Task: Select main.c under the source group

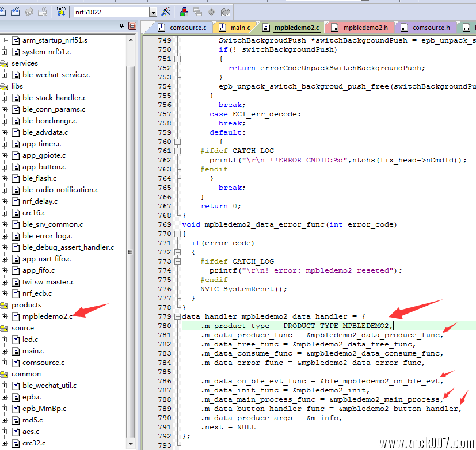Action: click(x=33, y=352)
